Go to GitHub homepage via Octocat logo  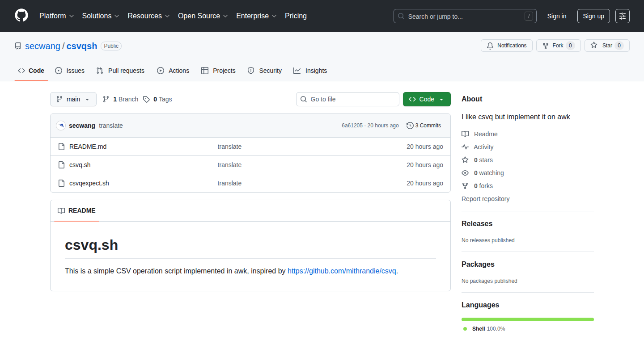click(21, 16)
